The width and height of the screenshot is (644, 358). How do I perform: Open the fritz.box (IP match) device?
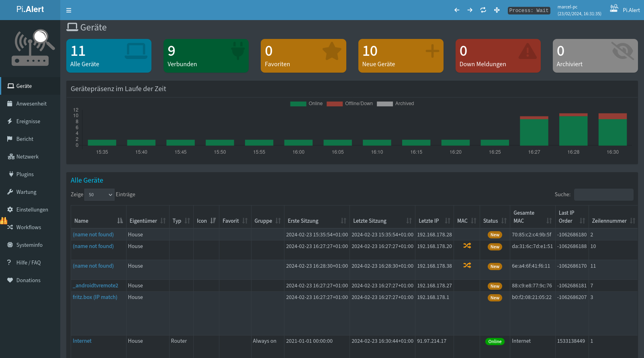click(x=95, y=297)
